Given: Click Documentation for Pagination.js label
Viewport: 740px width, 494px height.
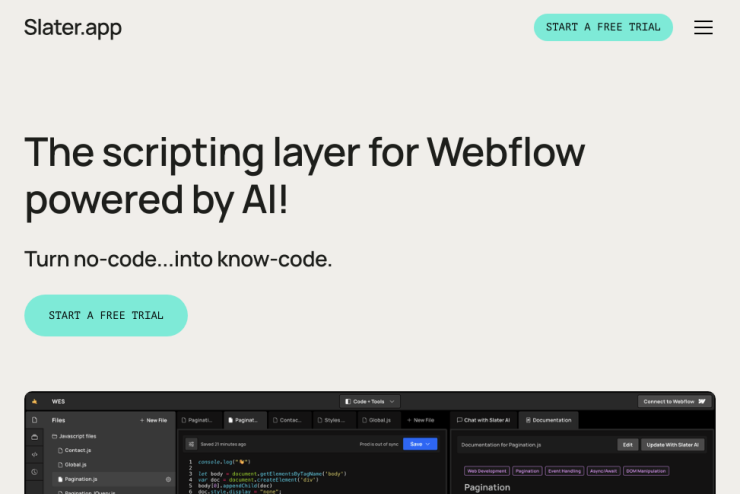Looking at the screenshot, I should [501, 444].
